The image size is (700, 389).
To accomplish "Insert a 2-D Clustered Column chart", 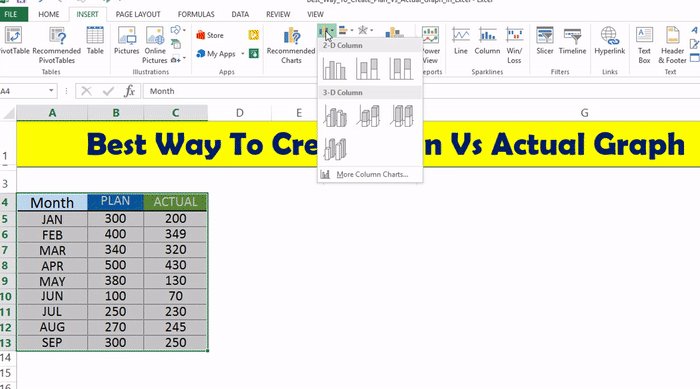I will pos(334,69).
